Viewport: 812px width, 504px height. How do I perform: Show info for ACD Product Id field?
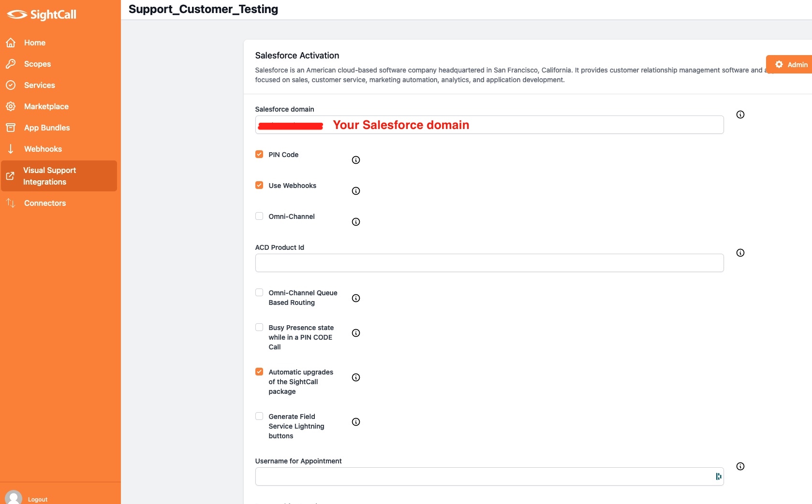(x=740, y=253)
